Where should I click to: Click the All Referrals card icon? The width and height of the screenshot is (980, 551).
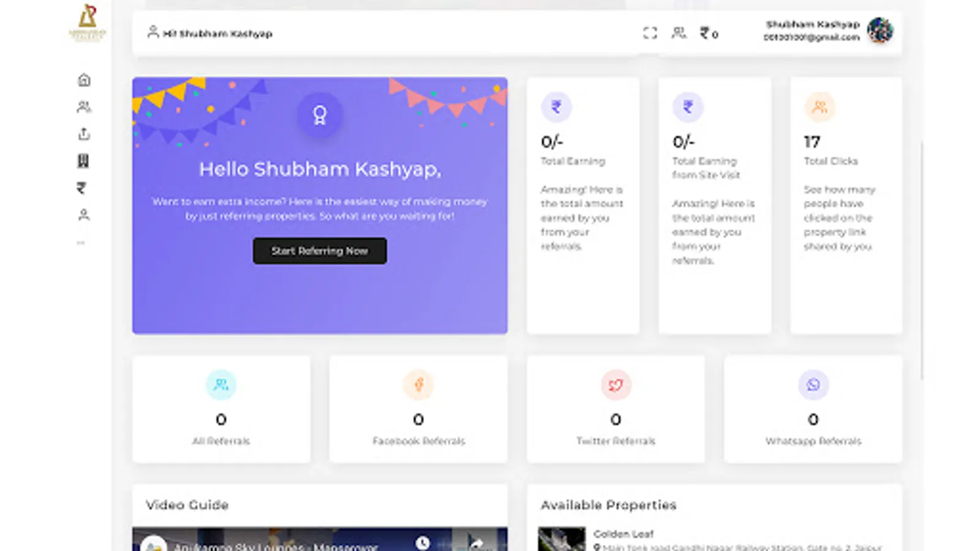(x=221, y=384)
